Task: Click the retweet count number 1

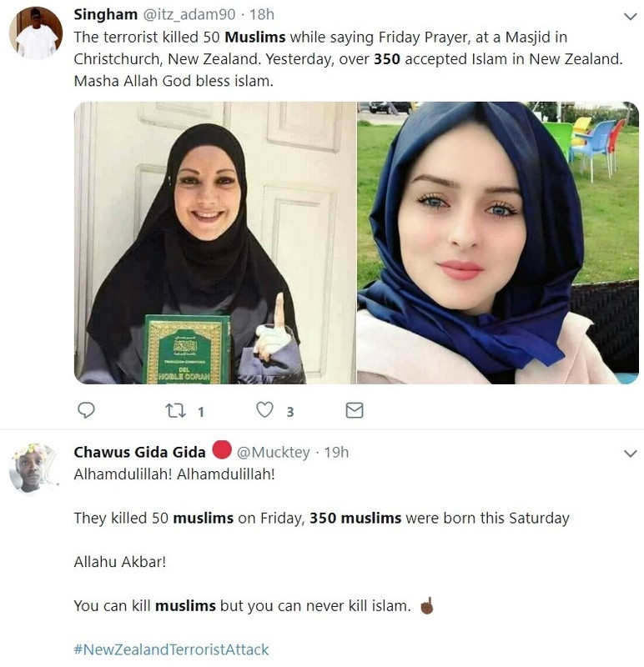Action: point(201,412)
